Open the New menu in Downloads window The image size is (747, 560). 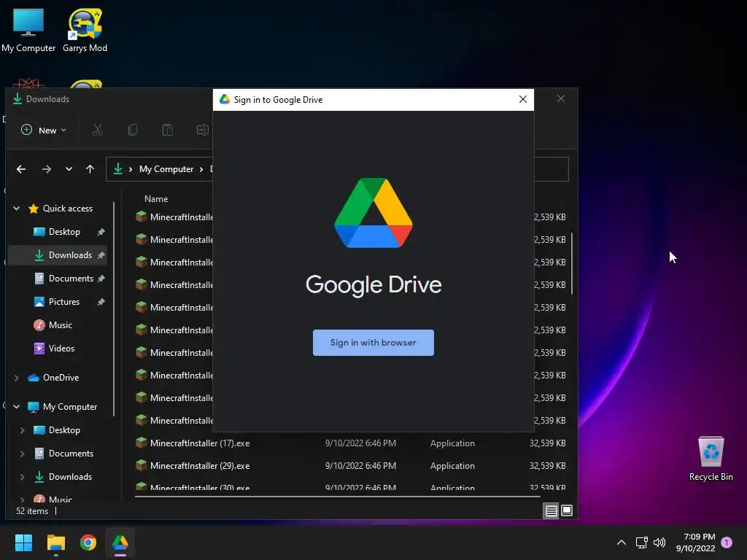point(43,130)
